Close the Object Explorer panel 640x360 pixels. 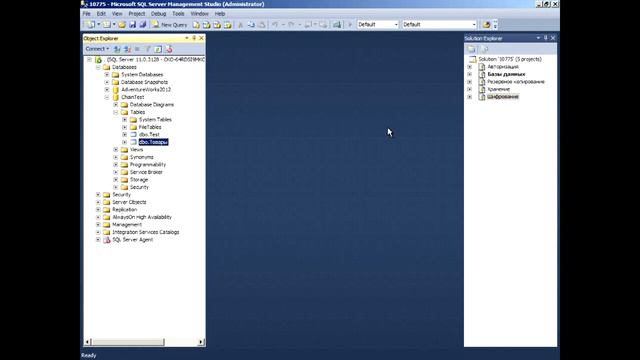(201, 38)
